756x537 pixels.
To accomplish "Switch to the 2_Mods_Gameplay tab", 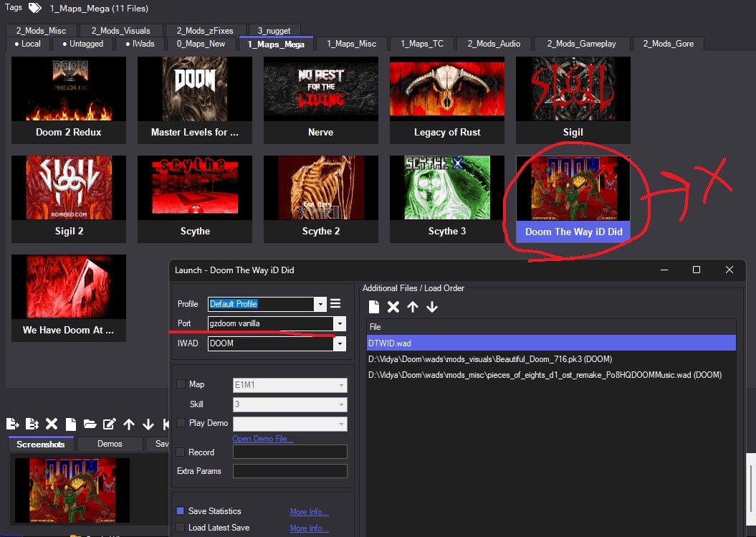I will [x=583, y=44].
